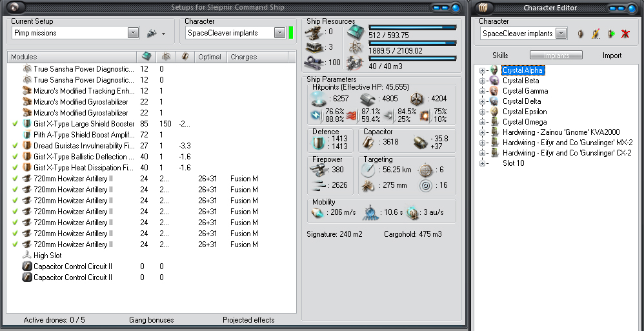The image size is (644, 331).
Task: Click the CPU resource icon near 512 / 593.75
Action: pyautogui.click(x=356, y=32)
